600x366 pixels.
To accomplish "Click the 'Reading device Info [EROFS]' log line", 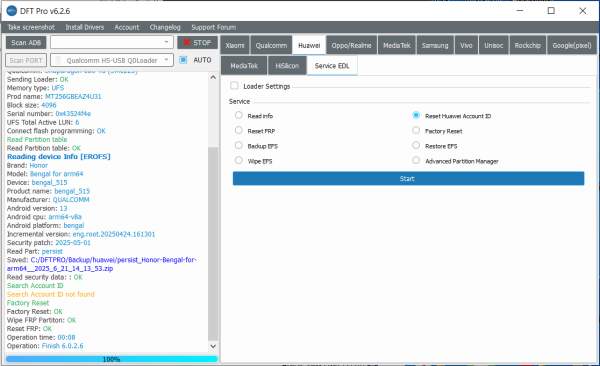I will [x=59, y=157].
